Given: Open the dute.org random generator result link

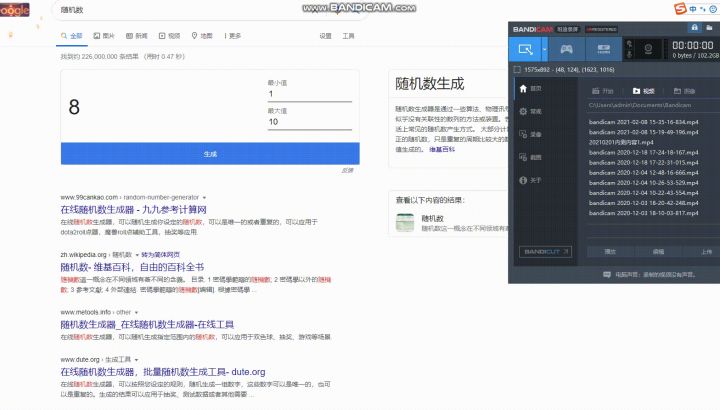Looking at the screenshot, I should point(163,372).
